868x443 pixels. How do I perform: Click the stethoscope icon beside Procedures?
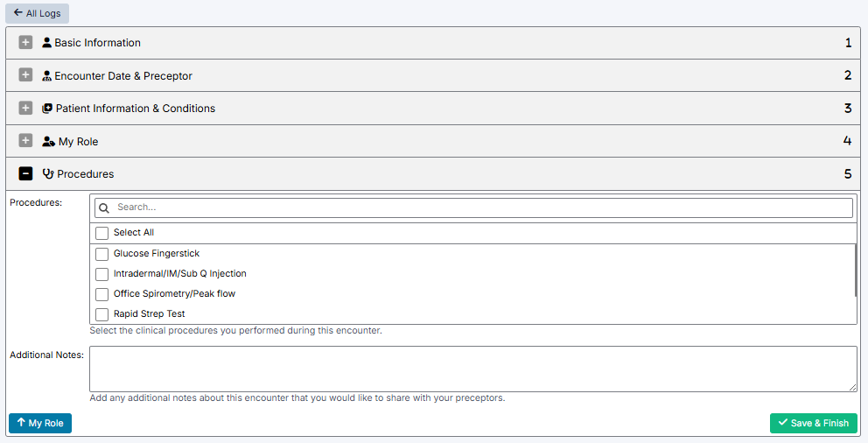[48, 174]
